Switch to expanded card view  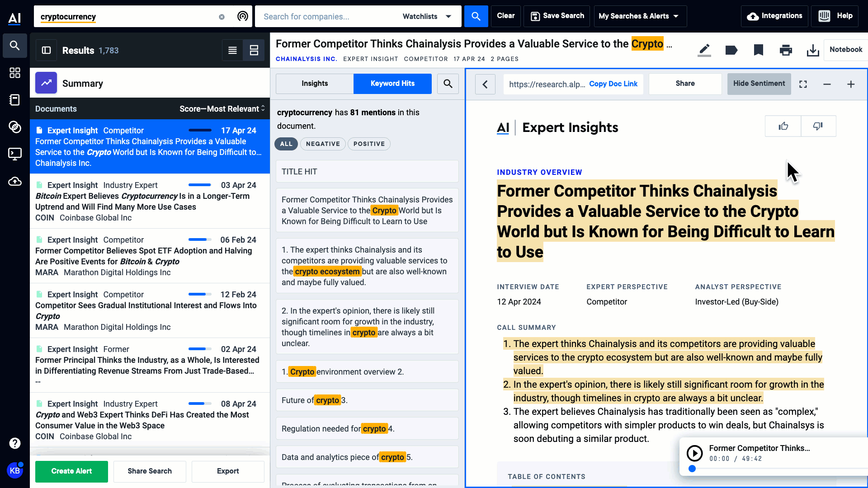coord(254,50)
